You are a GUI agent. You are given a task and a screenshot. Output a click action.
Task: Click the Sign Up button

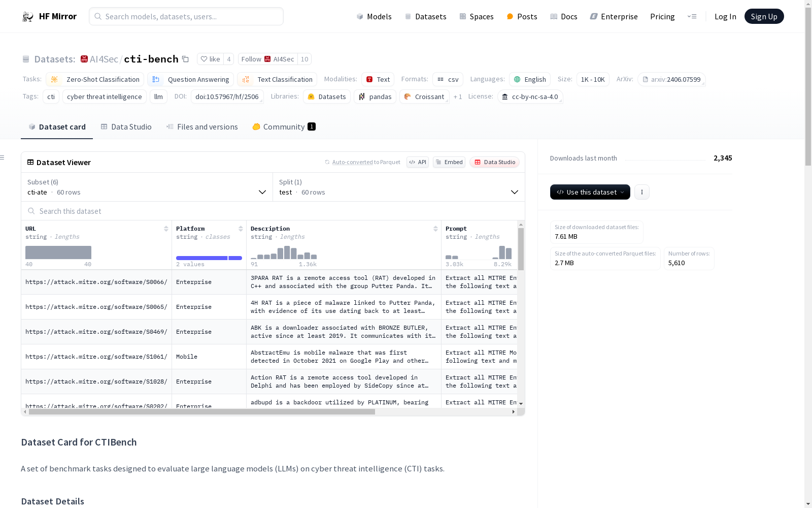[764, 16]
